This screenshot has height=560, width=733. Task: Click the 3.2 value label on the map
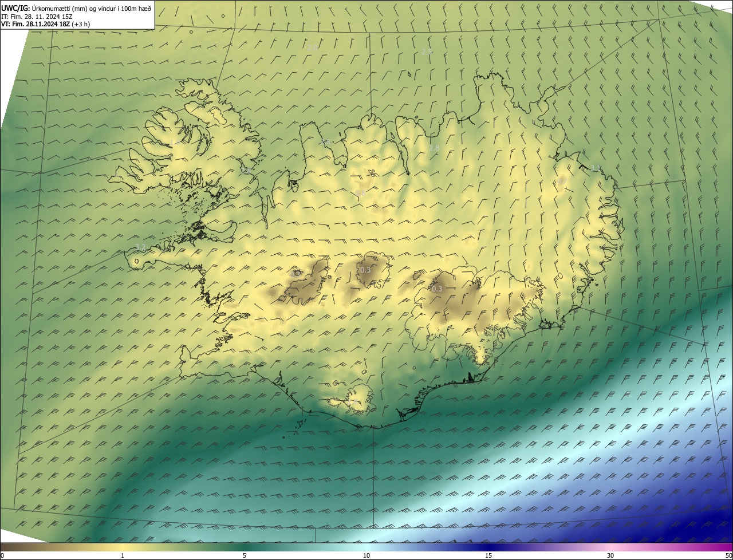140,247
